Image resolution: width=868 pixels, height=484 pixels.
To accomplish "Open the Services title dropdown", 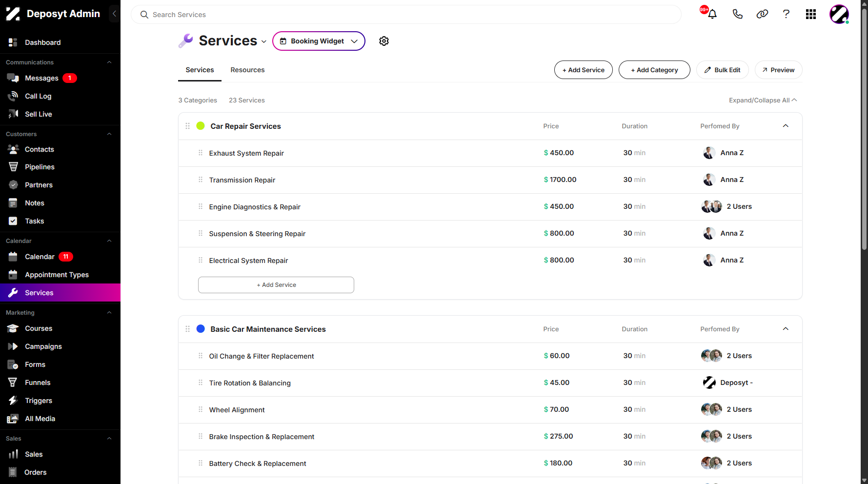I will pyautogui.click(x=264, y=41).
